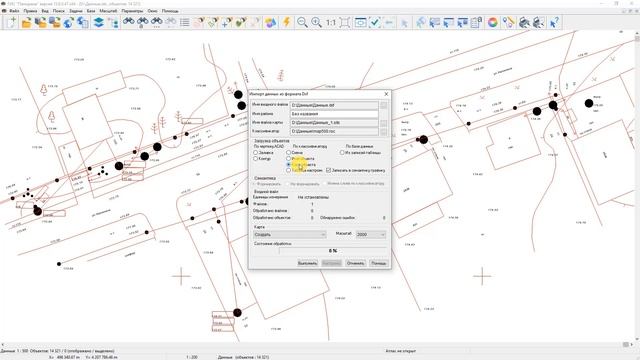Open the Масштаб menu

(108, 11)
